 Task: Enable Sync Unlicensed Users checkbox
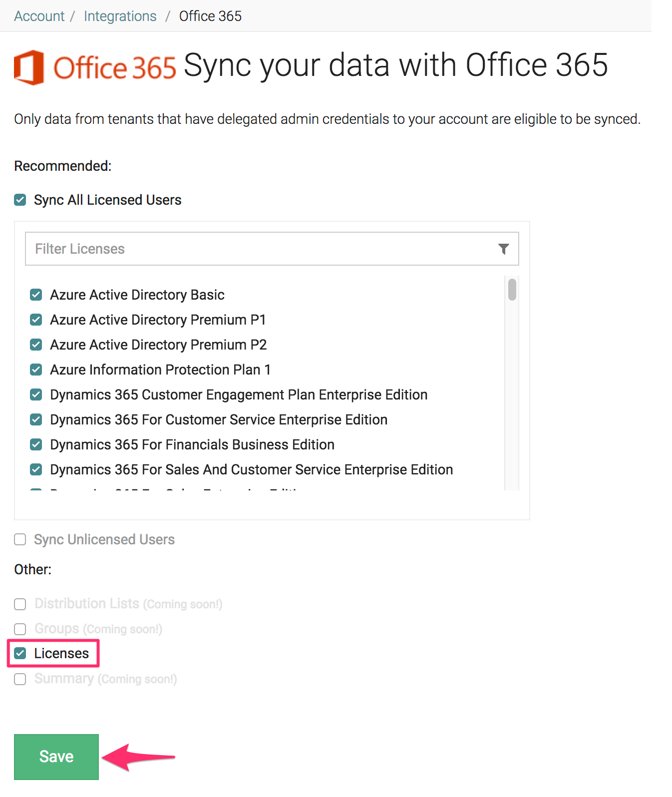tap(20, 539)
